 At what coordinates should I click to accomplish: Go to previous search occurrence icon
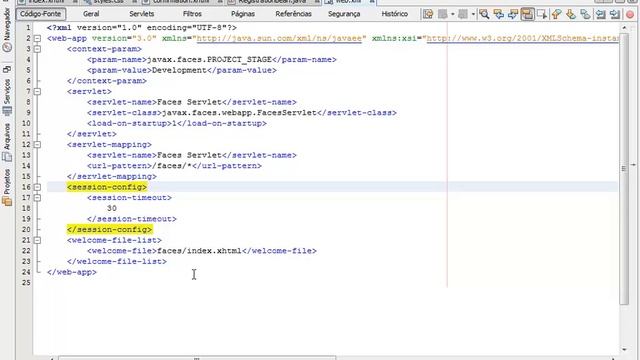[499, 14]
